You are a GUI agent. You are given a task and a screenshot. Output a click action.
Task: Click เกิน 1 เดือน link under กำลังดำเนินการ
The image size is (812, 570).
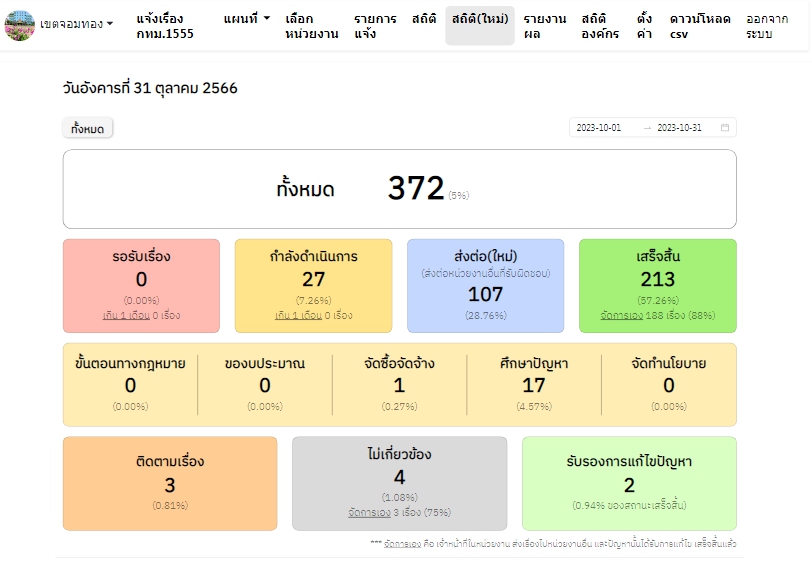[x=298, y=316]
